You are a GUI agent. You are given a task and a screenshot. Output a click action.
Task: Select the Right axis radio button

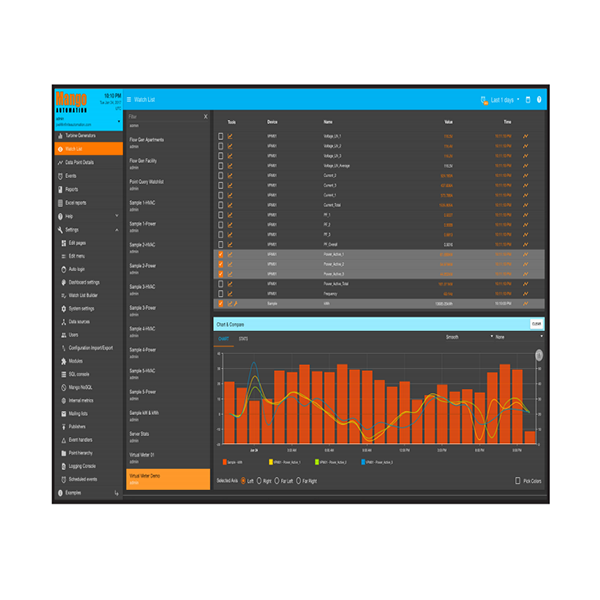pos(259,481)
